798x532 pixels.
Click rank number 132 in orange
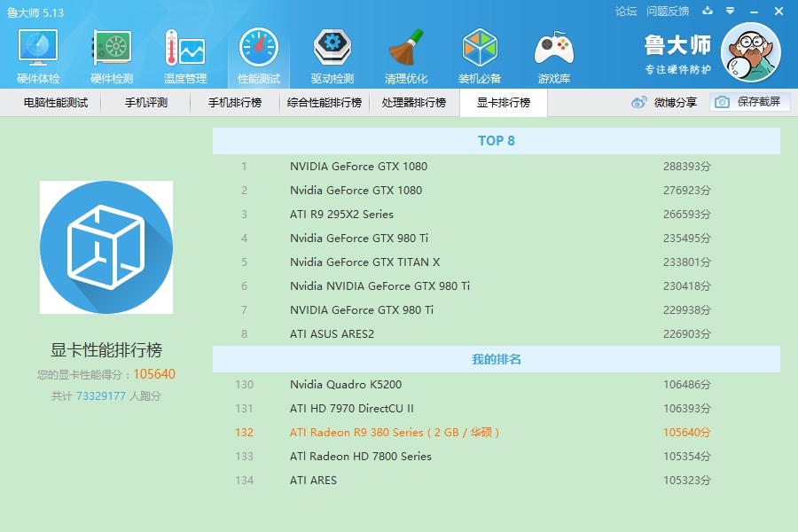click(245, 432)
